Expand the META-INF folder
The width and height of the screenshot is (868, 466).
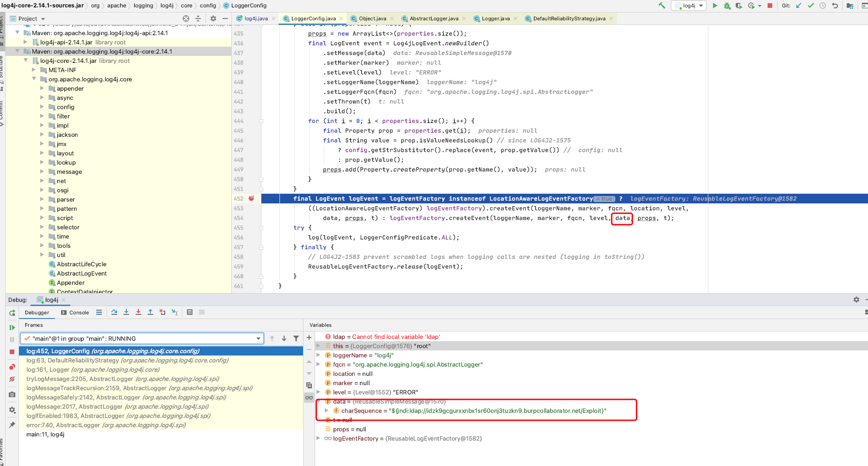34,69
